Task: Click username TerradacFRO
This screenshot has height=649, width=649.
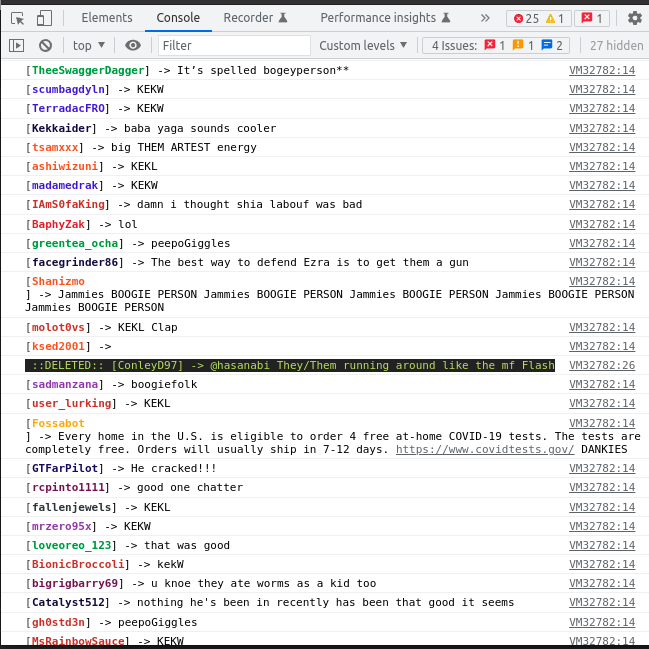Action: tap(68, 108)
